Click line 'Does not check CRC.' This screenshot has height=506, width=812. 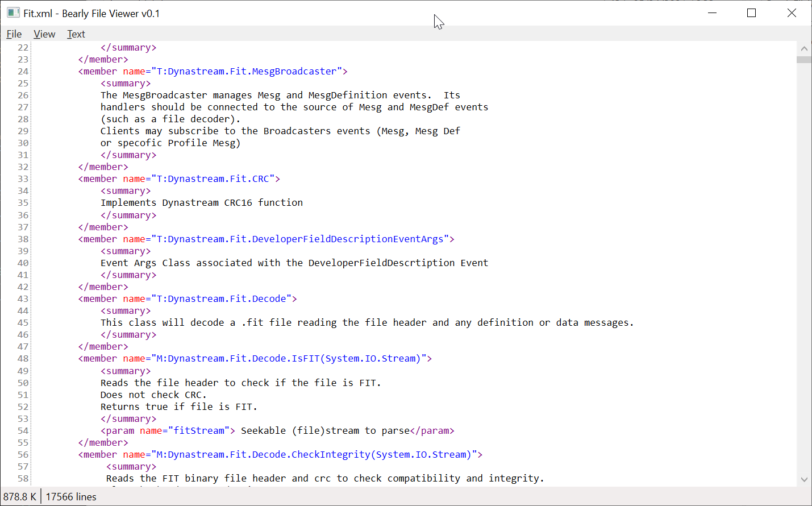[153, 395]
